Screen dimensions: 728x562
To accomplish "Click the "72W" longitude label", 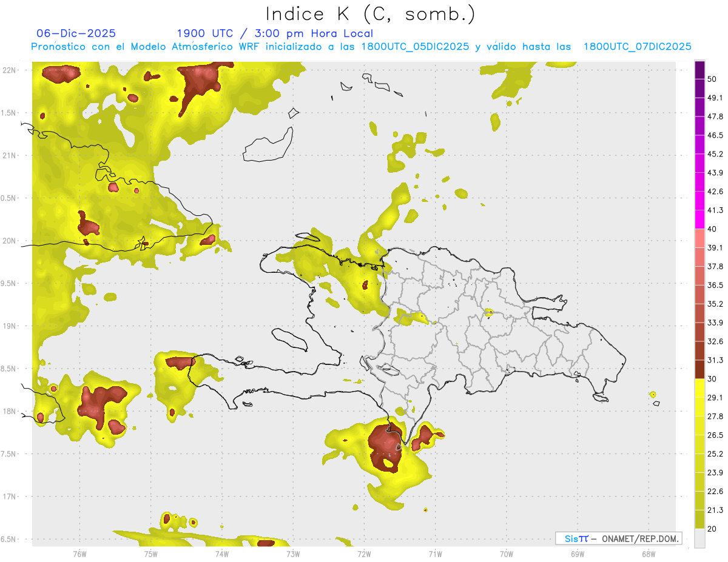I will 364,553.
